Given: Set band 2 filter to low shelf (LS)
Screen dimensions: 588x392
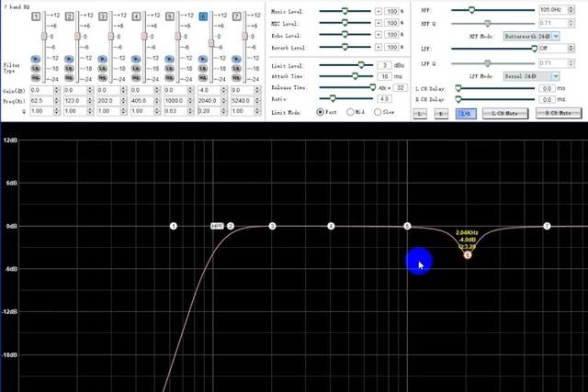Looking at the screenshot, I should [69, 69].
